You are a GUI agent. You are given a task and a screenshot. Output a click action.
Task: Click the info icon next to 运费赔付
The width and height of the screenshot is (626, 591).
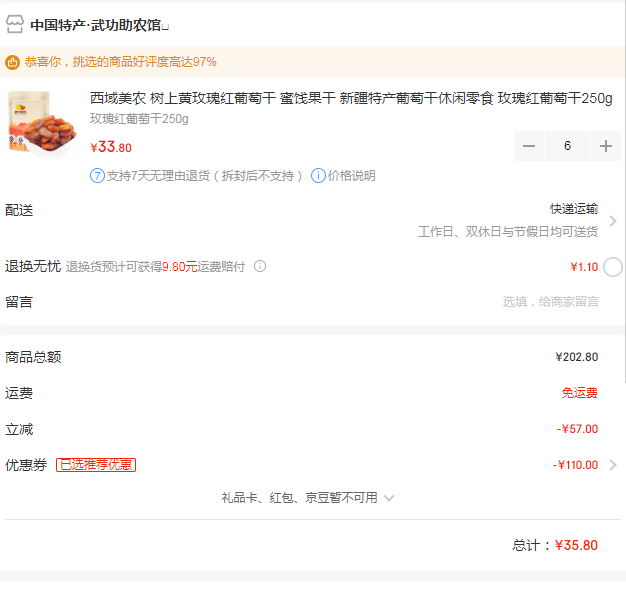260,266
